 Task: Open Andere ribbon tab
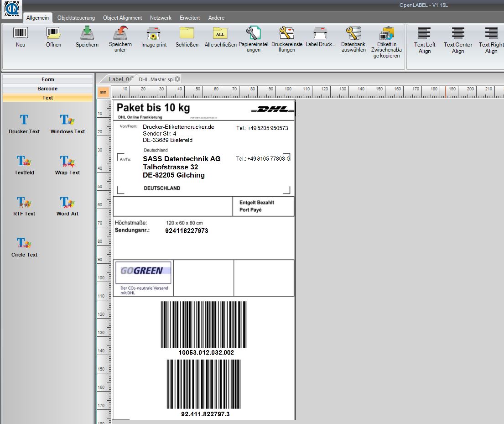[x=216, y=18]
